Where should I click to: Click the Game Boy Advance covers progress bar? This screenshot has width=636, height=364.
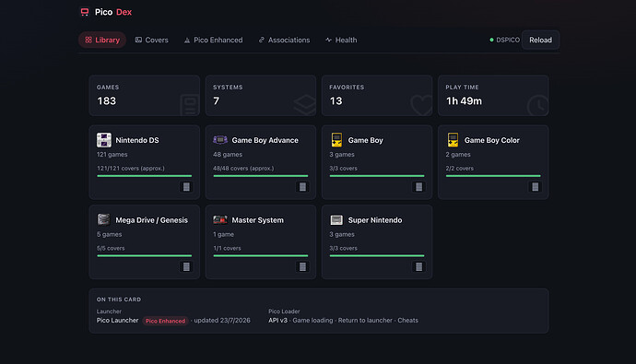[x=261, y=176]
